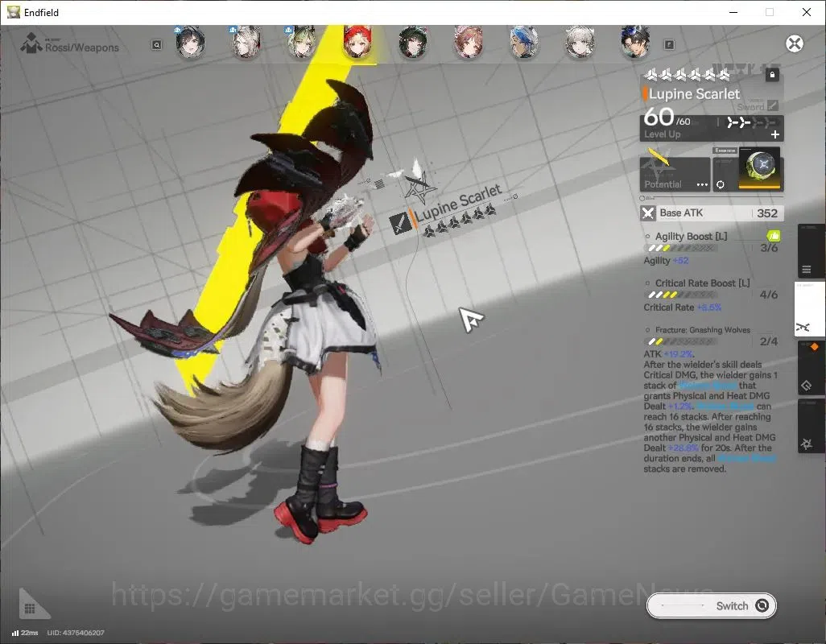Select the green-haired third character portrait

(x=302, y=43)
